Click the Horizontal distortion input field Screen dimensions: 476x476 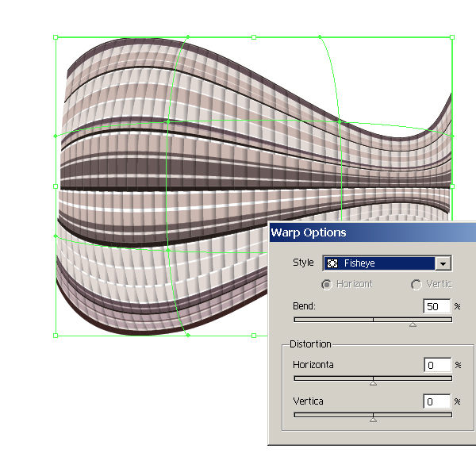pos(437,365)
